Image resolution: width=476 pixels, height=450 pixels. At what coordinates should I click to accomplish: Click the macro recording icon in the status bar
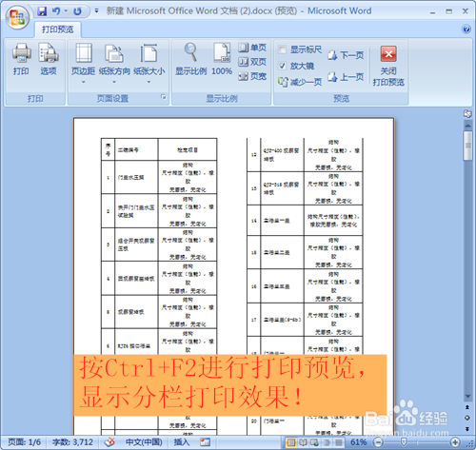coord(205,442)
